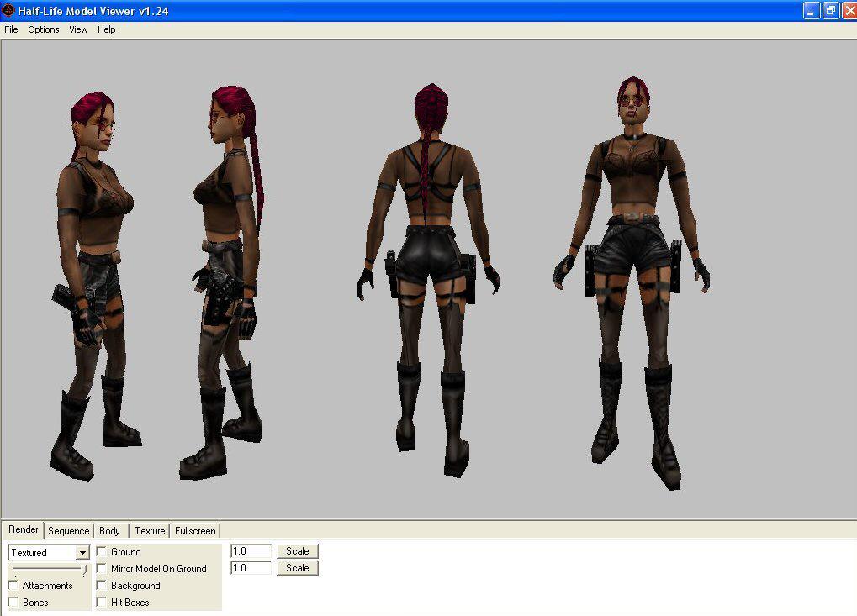Focus the lower 1.0 scale field
Viewport: 857px width, 616px height.
pyautogui.click(x=251, y=568)
